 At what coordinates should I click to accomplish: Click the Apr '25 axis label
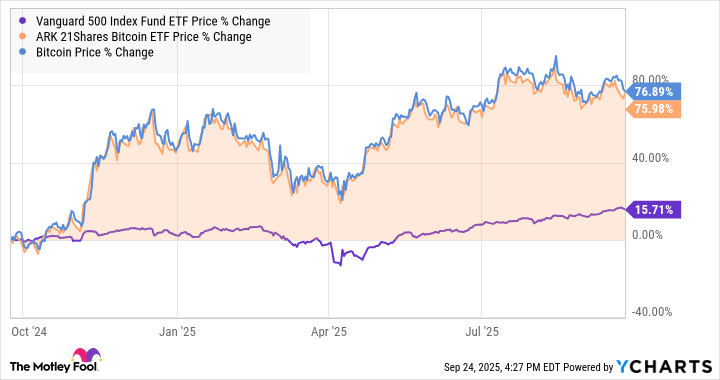coord(329,332)
